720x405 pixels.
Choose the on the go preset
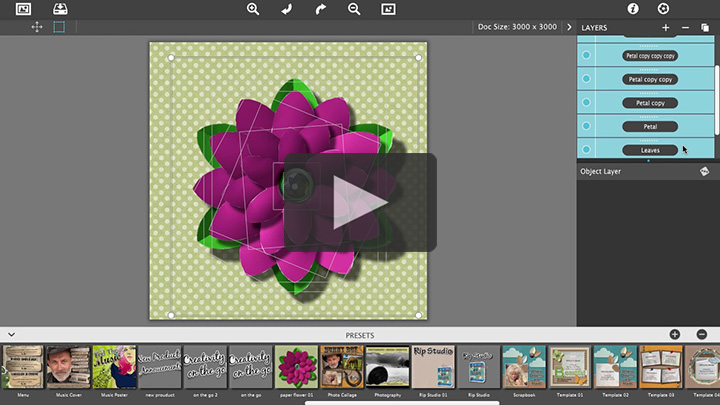pos(251,367)
